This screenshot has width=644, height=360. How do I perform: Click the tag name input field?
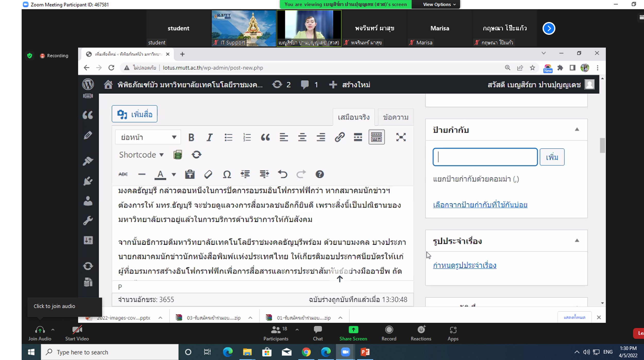tap(485, 157)
